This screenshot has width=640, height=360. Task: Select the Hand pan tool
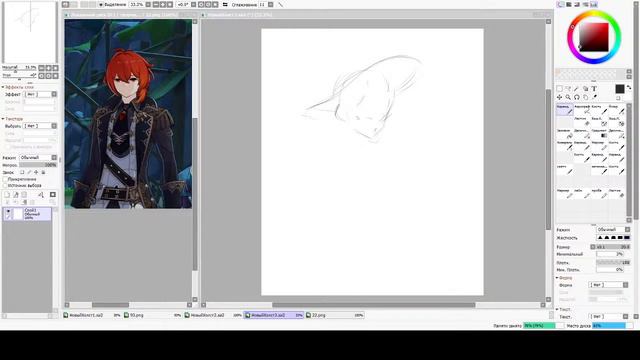(585, 97)
